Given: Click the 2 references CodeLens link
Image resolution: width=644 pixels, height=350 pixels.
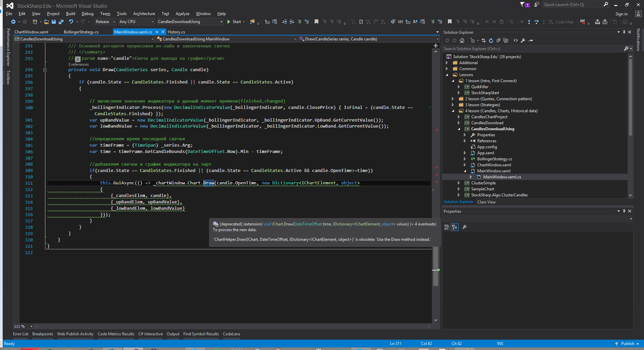Looking at the screenshot, I should click(x=78, y=64).
